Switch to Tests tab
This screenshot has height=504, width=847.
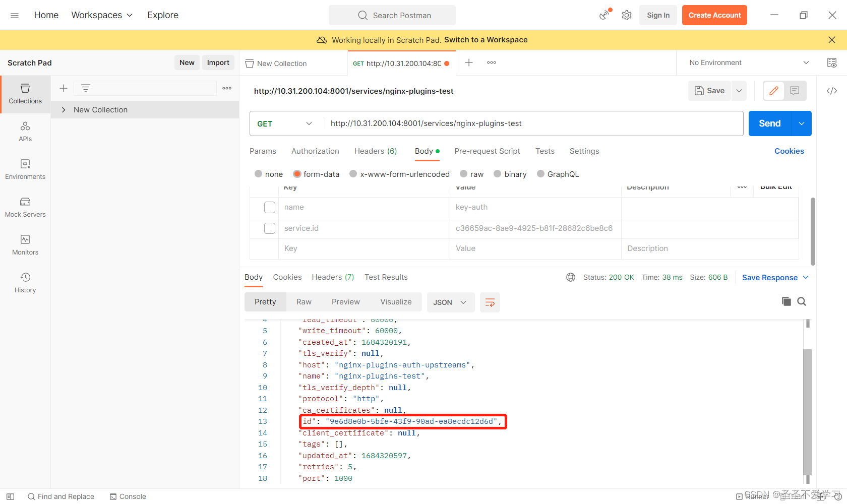point(545,151)
